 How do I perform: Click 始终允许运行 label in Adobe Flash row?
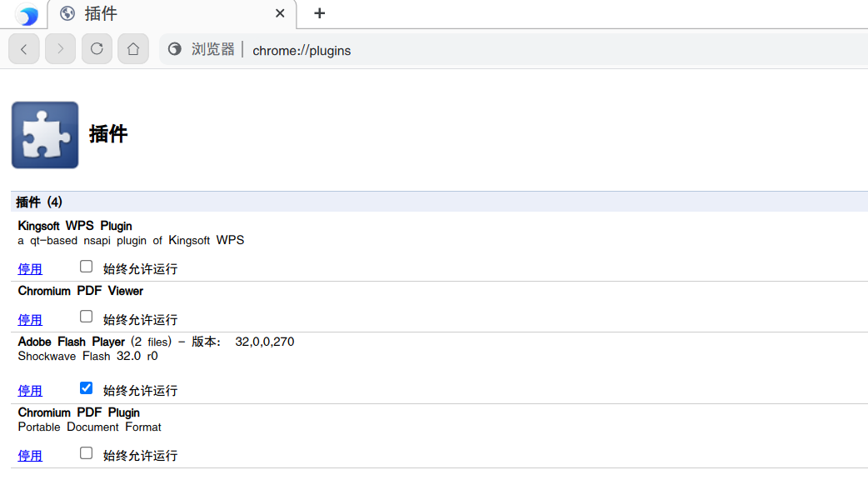[141, 391]
